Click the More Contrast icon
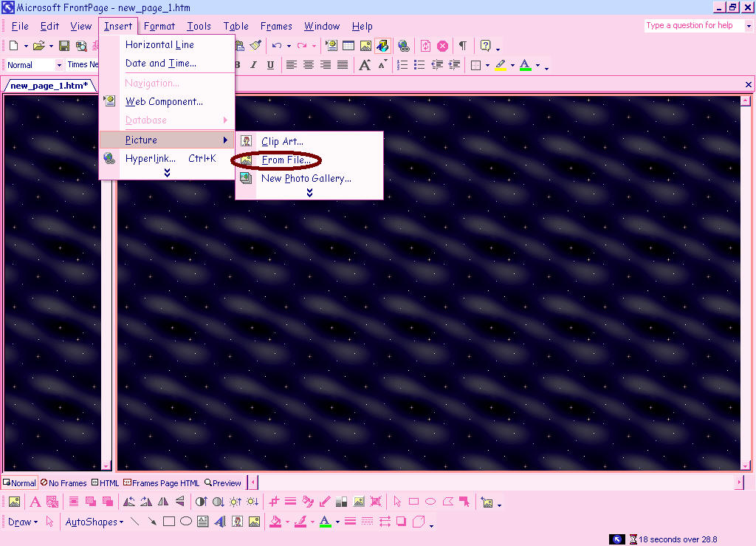 pyautogui.click(x=201, y=502)
